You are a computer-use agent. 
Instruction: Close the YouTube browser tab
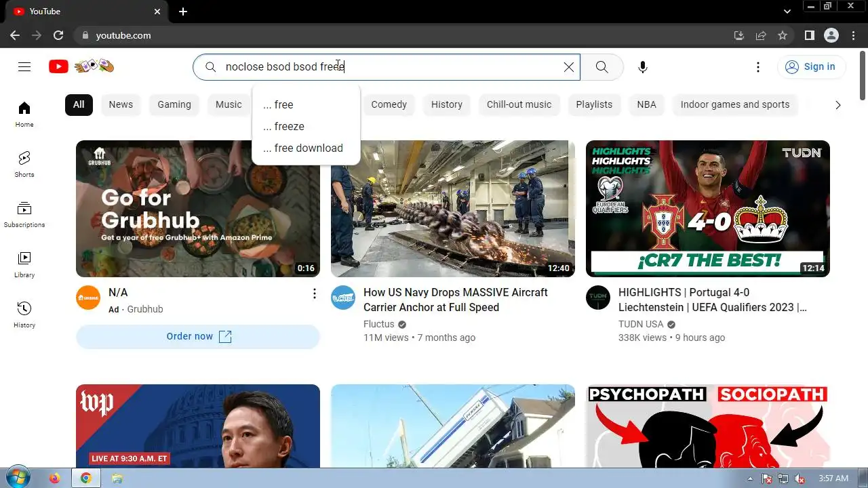click(x=157, y=12)
